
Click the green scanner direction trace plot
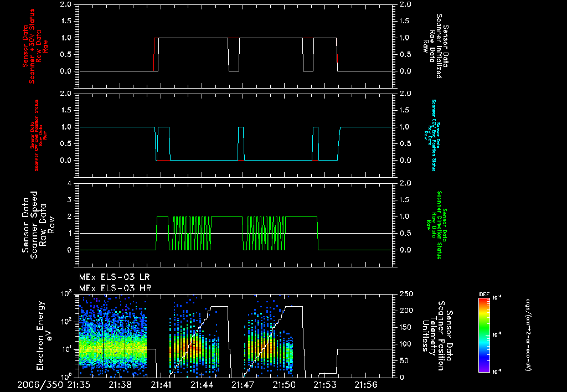tap(236, 225)
